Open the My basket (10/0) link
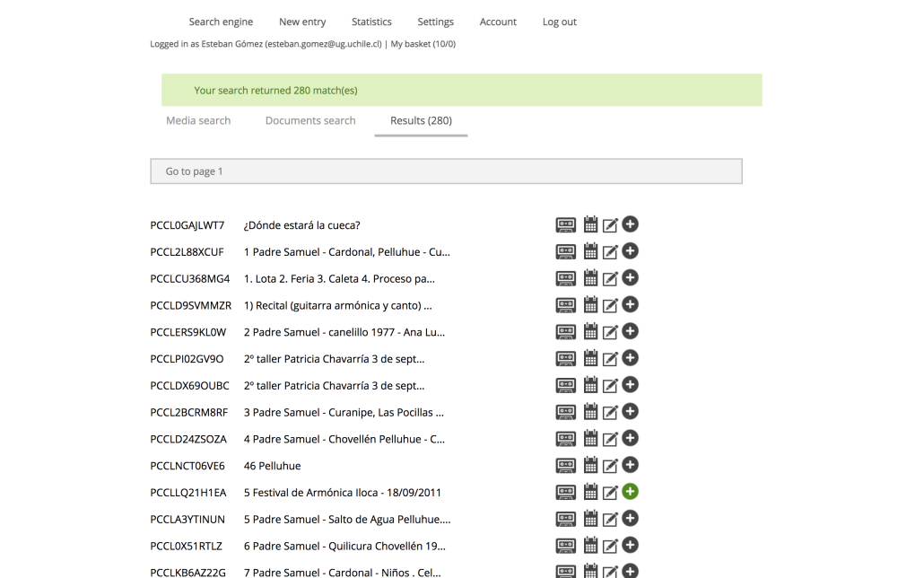Viewport: 924px width, 578px height. 423,43
